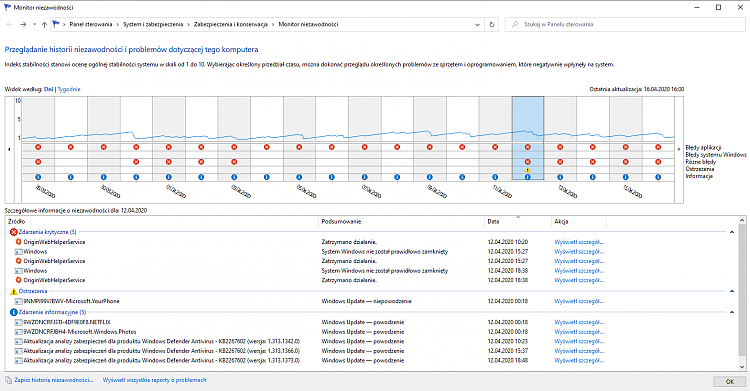This screenshot has width=750, height=391.
Task: Sort list by Data column header
Action: pos(518,222)
